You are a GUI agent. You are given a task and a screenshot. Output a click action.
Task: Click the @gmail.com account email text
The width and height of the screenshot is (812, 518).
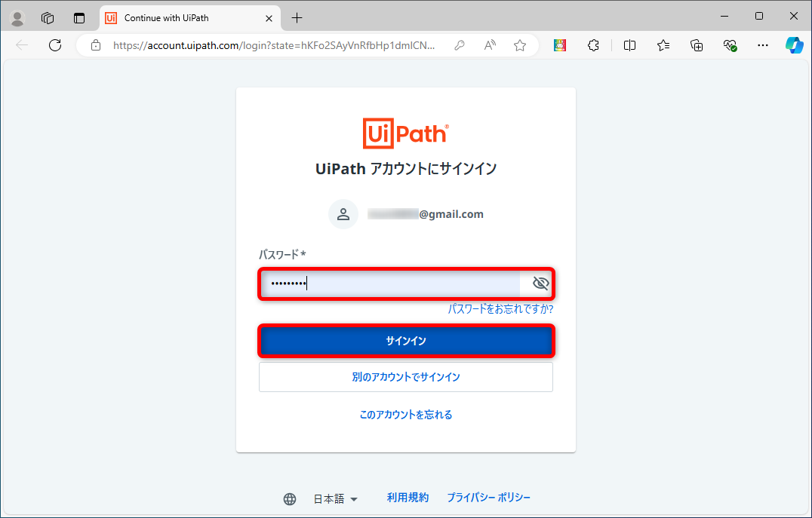tap(426, 214)
